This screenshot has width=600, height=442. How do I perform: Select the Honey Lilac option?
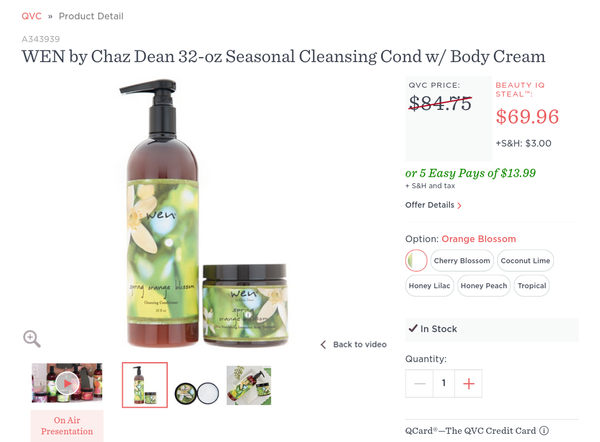point(429,285)
